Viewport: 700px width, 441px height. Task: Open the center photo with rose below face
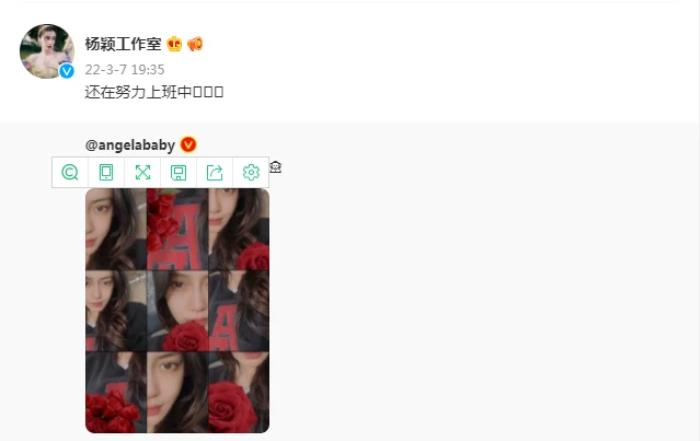pyautogui.click(x=177, y=311)
